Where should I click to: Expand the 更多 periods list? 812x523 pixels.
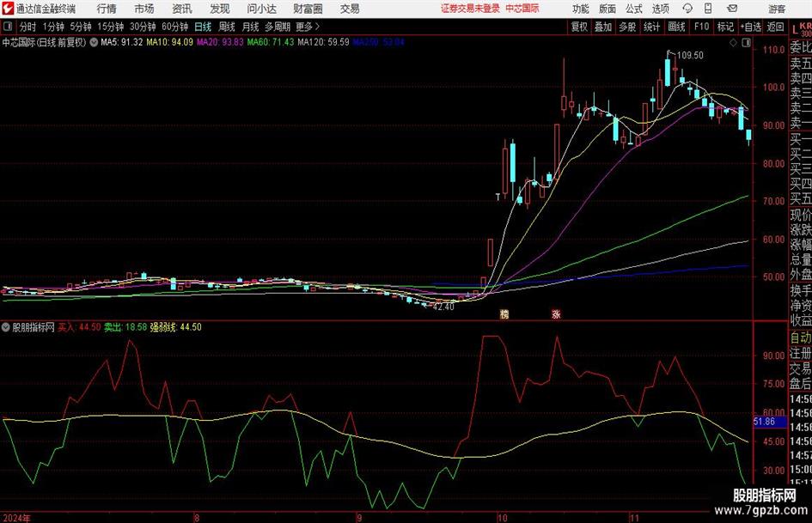308,27
